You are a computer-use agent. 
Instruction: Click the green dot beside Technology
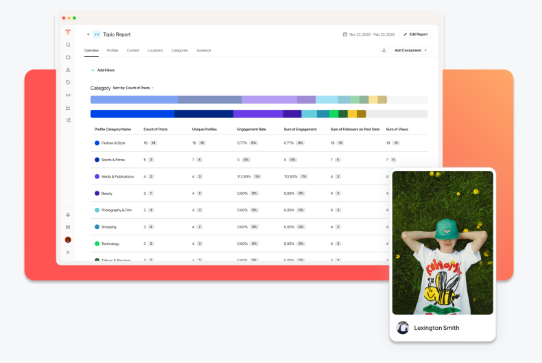[x=97, y=244]
